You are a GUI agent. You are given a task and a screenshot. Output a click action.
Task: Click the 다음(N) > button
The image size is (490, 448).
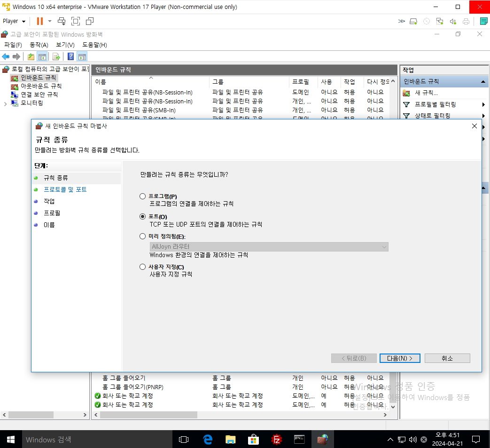click(400, 358)
